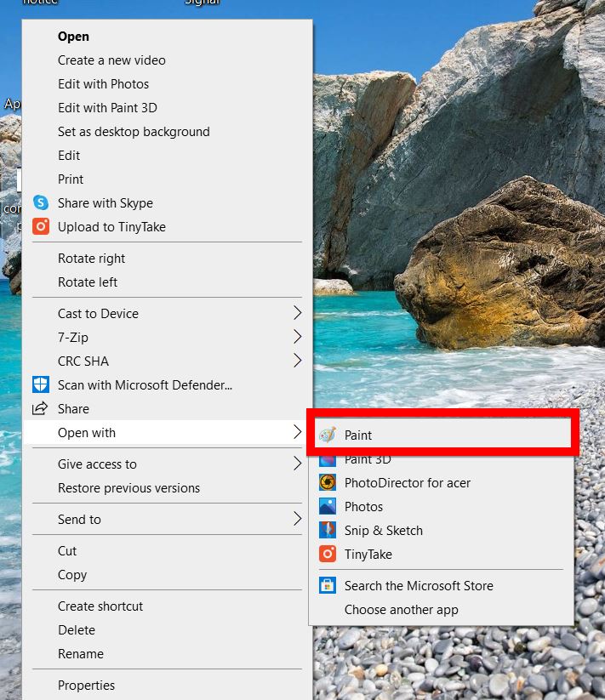This screenshot has width=605, height=700.
Task: Choose Edit with Paint 3D
Action: click(168, 107)
